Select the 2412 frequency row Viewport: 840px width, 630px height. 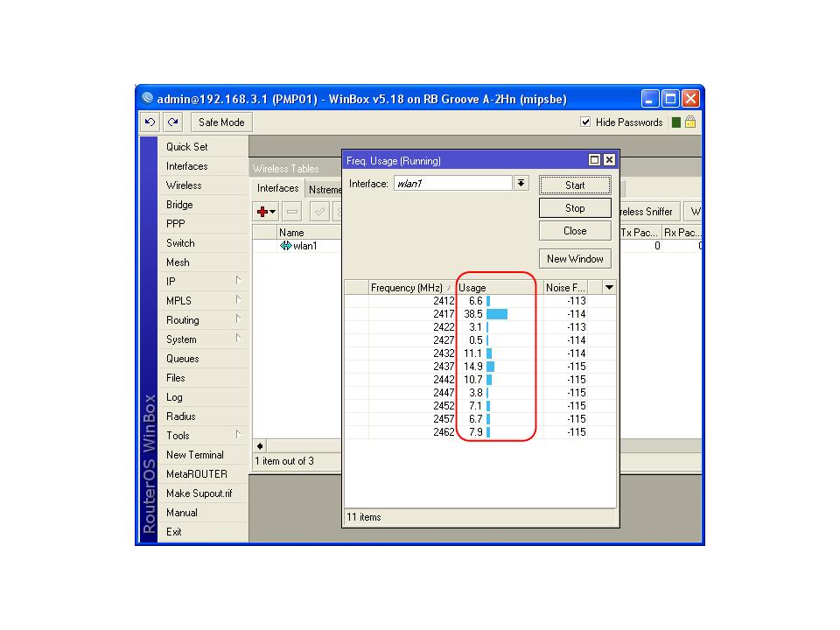click(x=480, y=301)
